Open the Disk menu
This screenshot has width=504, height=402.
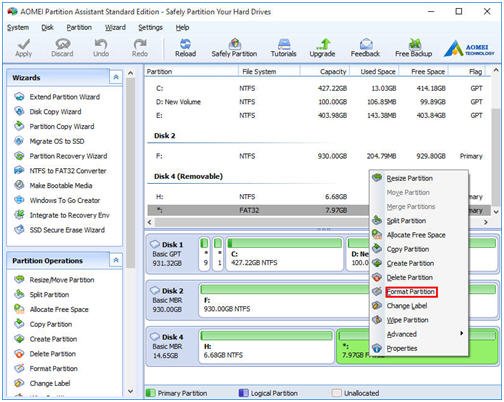tap(47, 27)
